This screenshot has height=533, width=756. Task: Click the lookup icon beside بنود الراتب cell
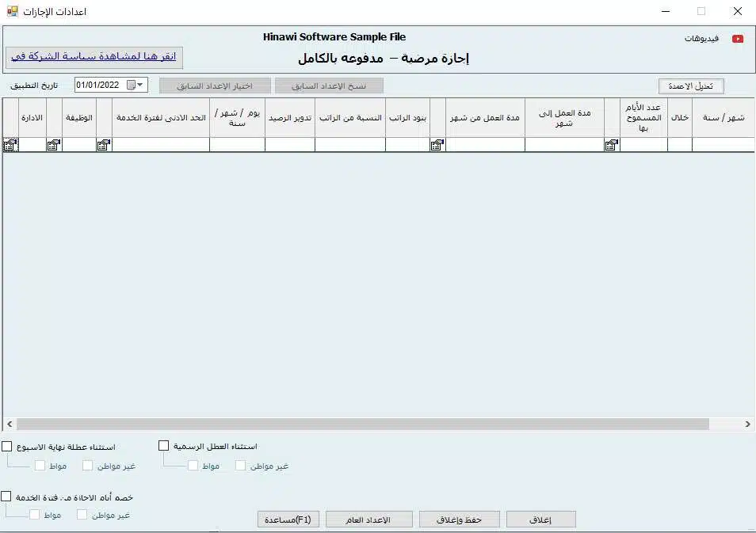point(437,145)
